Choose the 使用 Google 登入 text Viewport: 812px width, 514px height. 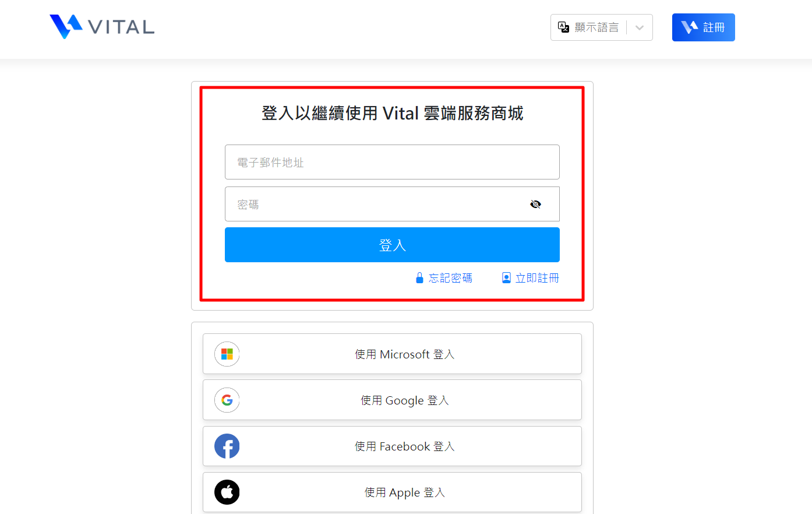pyautogui.click(x=404, y=400)
